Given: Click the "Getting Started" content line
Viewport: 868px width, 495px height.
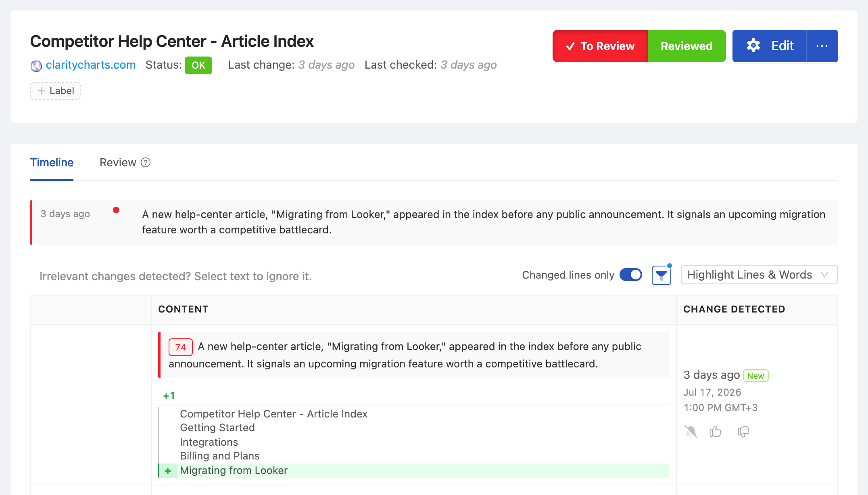Looking at the screenshot, I should pyautogui.click(x=217, y=428).
